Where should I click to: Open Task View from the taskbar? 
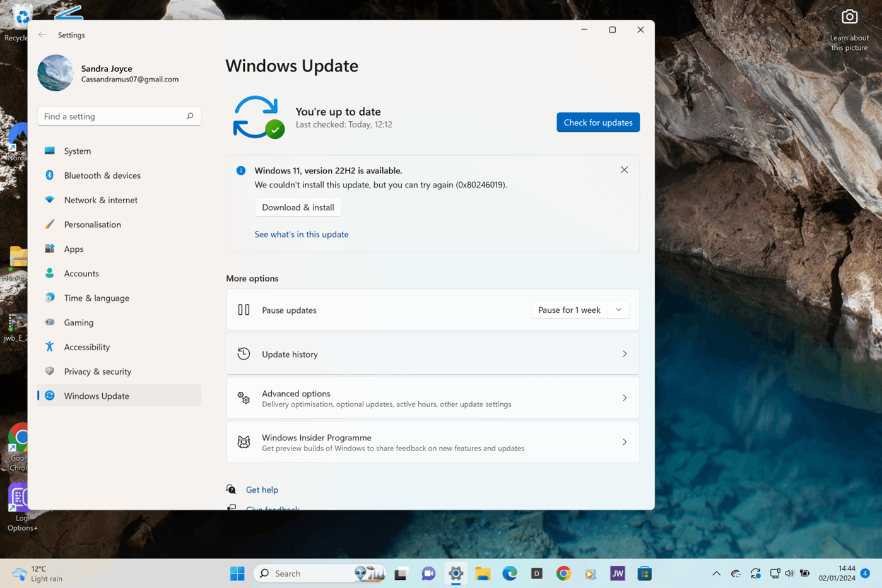point(401,573)
